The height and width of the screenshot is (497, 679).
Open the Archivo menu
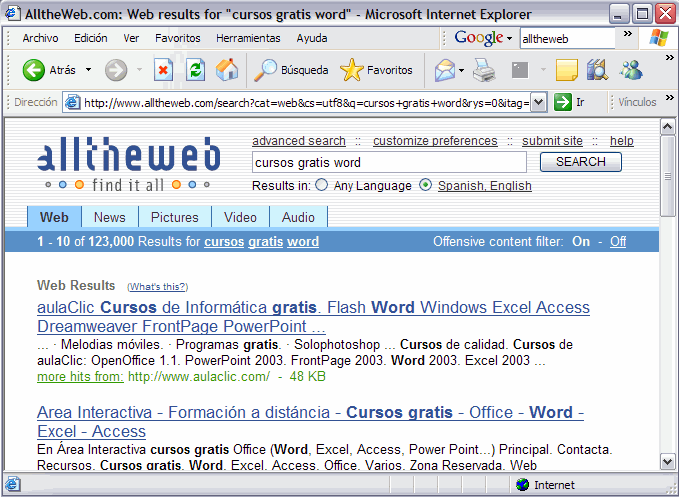[40, 38]
